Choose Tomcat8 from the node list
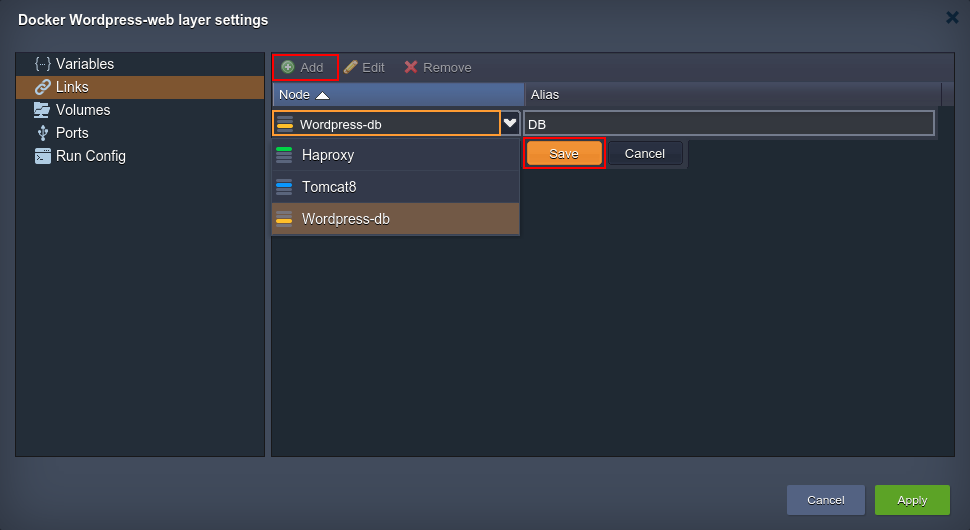Image resolution: width=970 pixels, height=530 pixels. [x=395, y=187]
